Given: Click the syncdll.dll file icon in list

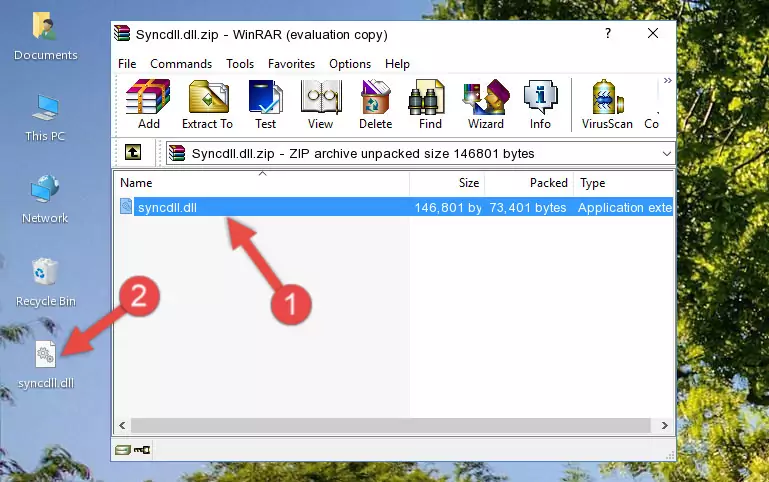Looking at the screenshot, I should 126,206.
